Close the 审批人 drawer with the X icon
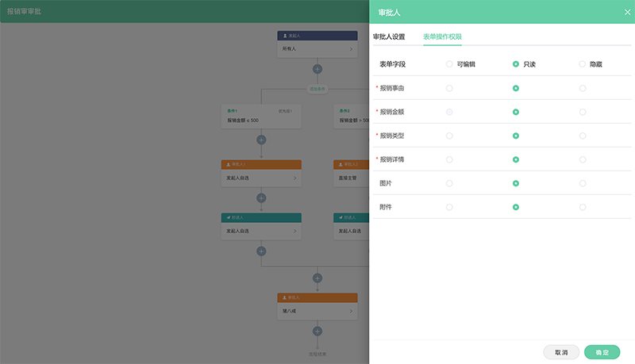The width and height of the screenshot is (635, 364). click(x=627, y=12)
